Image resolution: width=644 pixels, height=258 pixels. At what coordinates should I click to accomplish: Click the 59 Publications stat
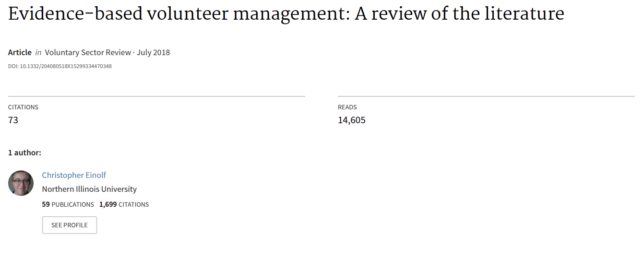coord(68,204)
